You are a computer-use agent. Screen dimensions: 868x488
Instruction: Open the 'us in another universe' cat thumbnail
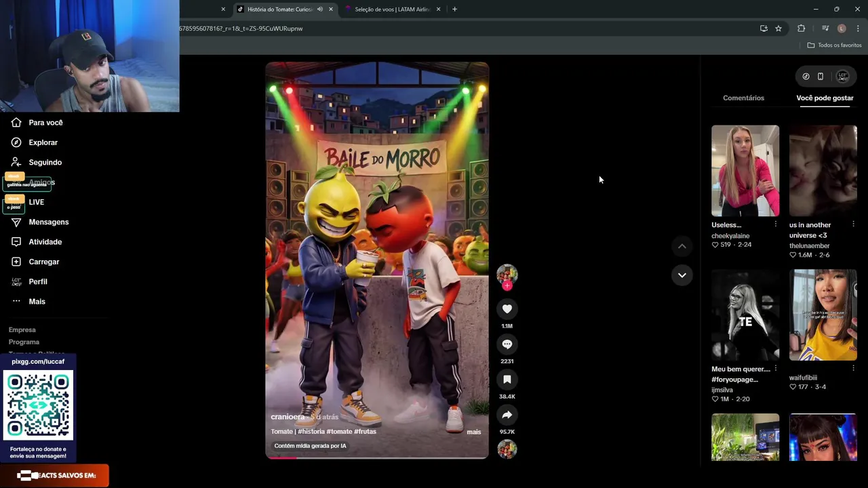click(x=823, y=170)
